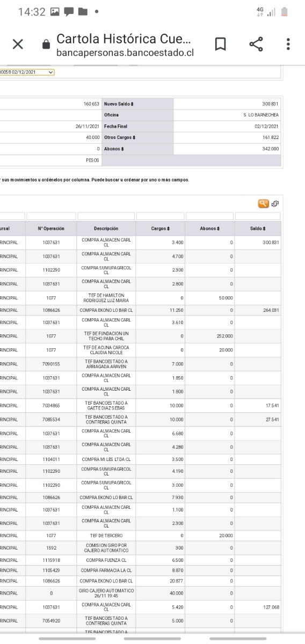305x644 pixels.
Task: Select the TEF DE ACUNA CAROCA CLAUDIA NICOLE description
Action: [106, 350]
